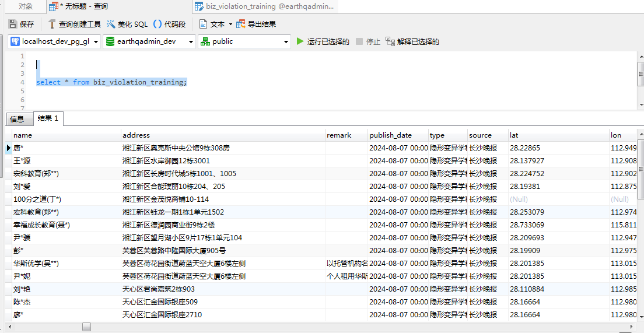
Task: Click address cell 湘江新区钰龙一期1栋1单元1502
Action: pos(223,212)
